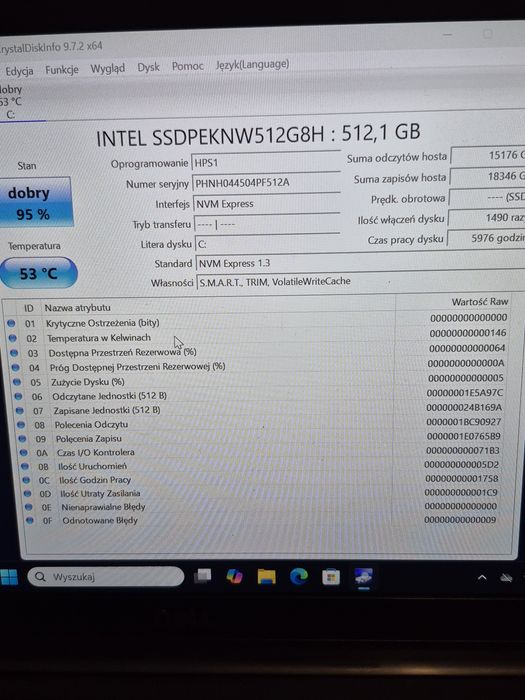This screenshot has width=525, height=700.
Task: Click the status dot for Polecenia Odczytu
Action: tap(21, 425)
